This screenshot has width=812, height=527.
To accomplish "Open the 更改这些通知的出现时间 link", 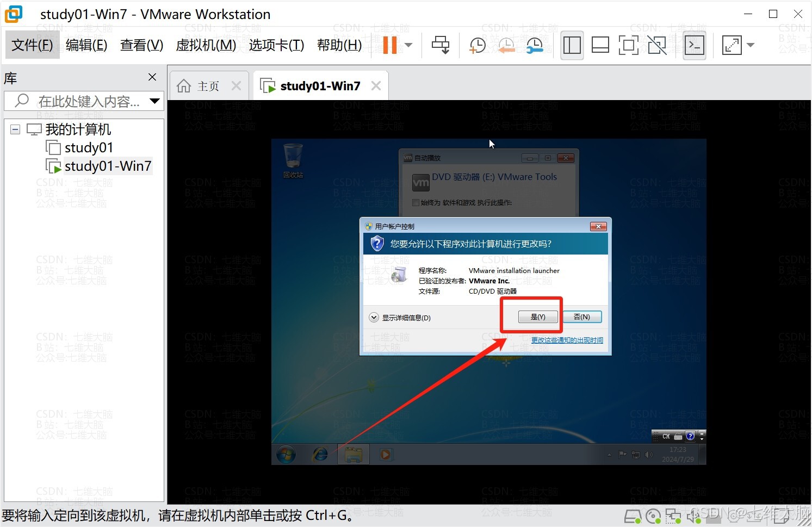I will 567,340.
